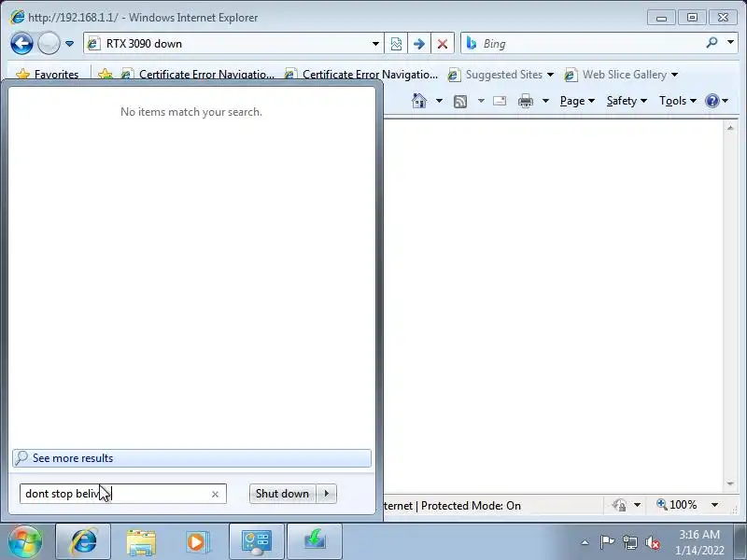Open the Web Slice Gallery link

point(621,75)
